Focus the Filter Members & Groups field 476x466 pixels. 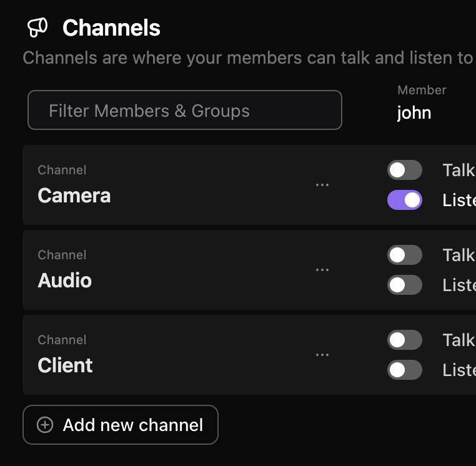[x=184, y=110]
